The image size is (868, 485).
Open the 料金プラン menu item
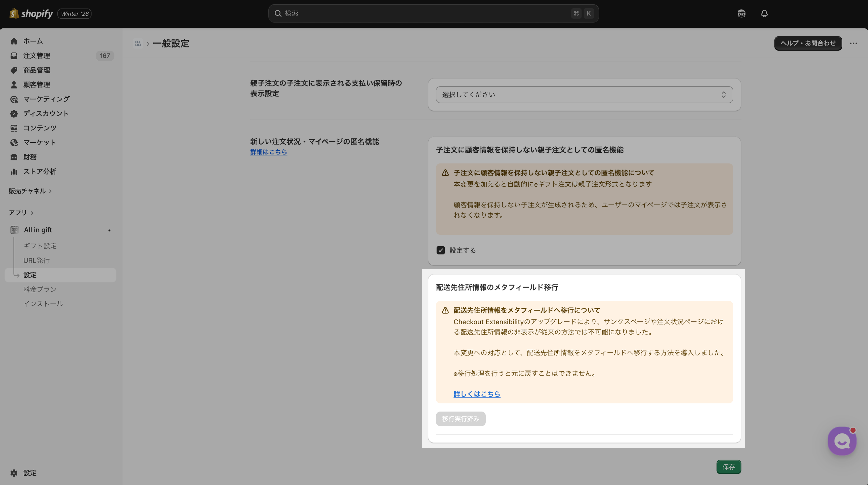(40, 290)
